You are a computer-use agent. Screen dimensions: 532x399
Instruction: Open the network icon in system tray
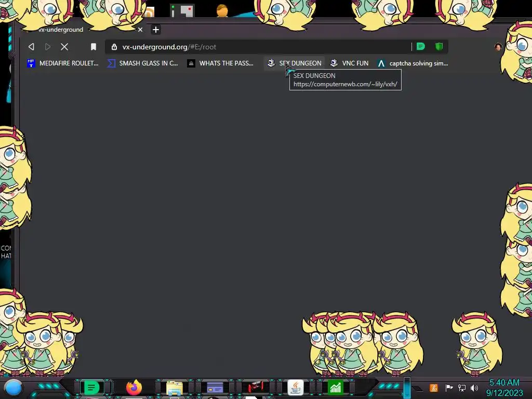click(x=462, y=388)
